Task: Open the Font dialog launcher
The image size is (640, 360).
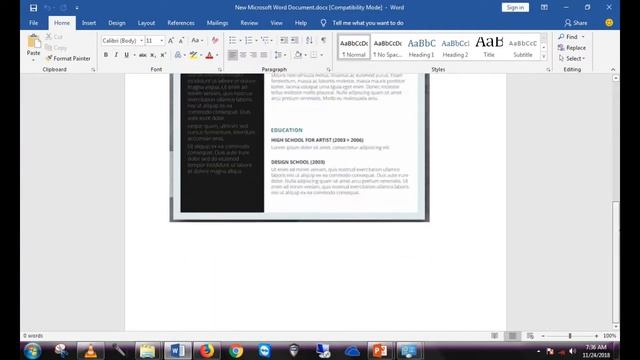Action: [x=220, y=70]
